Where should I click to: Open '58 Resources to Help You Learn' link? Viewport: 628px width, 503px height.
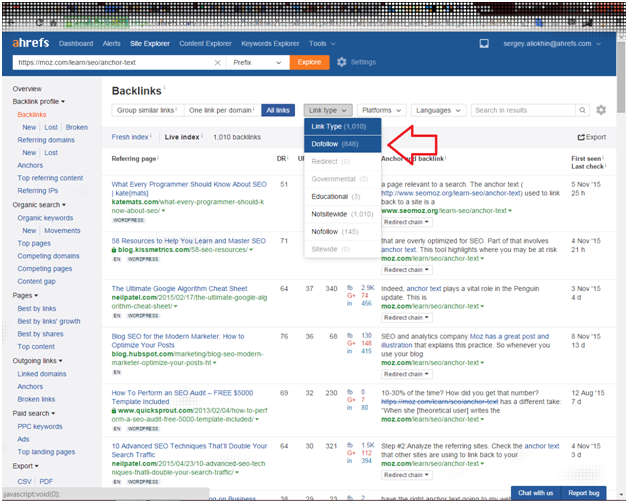189,241
